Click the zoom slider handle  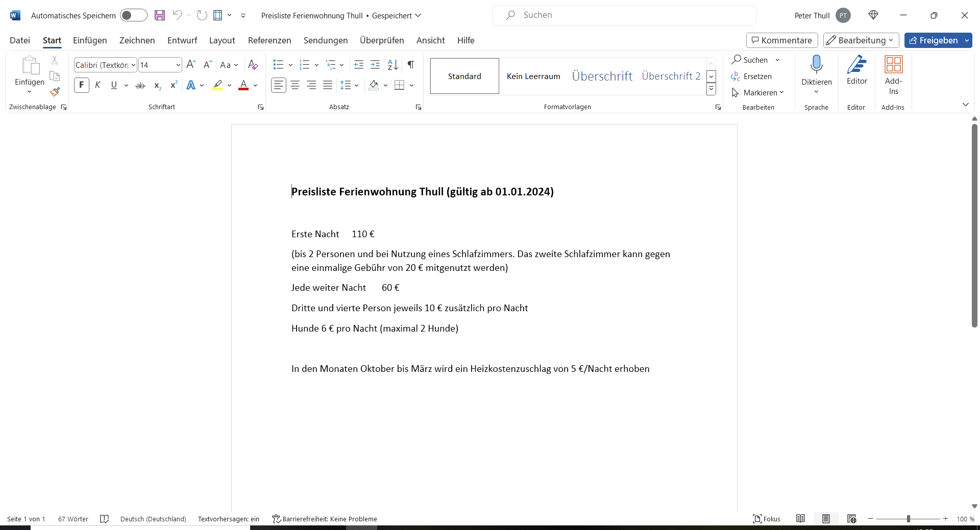pos(909,519)
